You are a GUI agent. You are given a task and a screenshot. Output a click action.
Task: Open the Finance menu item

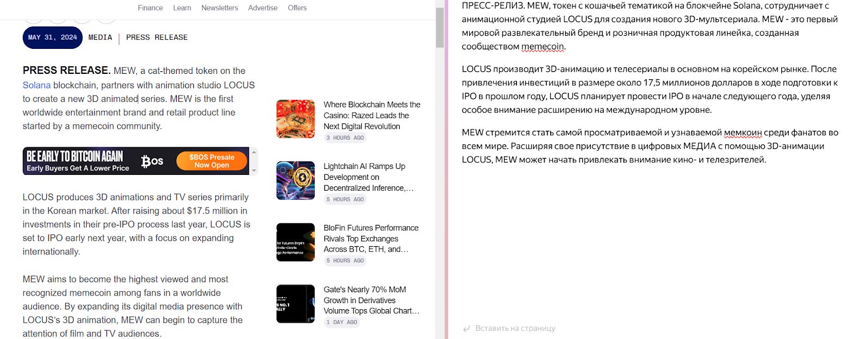coord(150,8)
